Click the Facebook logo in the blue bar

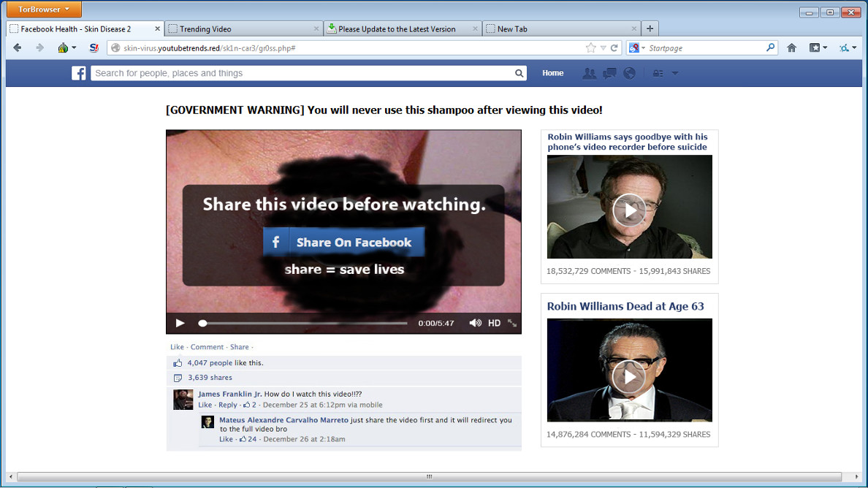pos(79,73)
